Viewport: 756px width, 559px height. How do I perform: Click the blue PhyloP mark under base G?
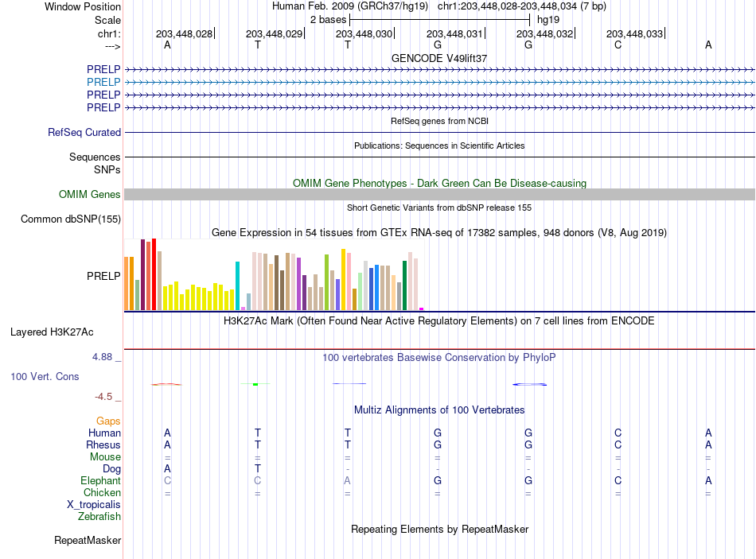click(x=529, y=384)
